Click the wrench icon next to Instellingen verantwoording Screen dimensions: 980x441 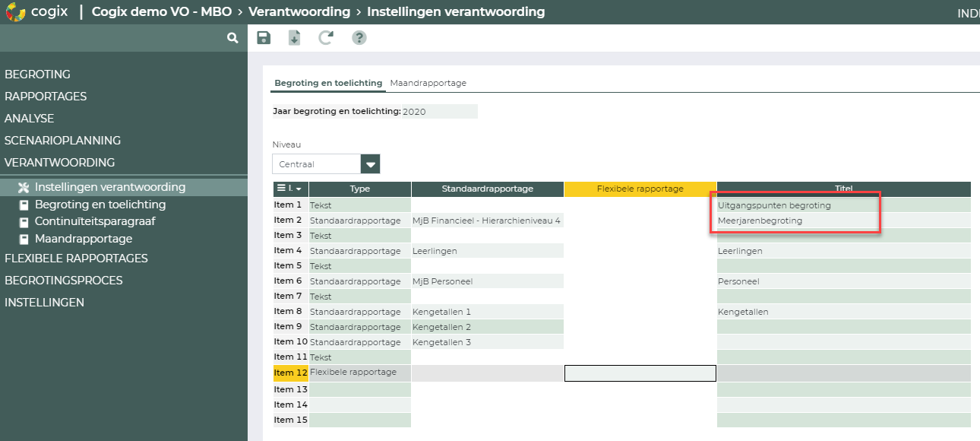[x=23, y=185]
